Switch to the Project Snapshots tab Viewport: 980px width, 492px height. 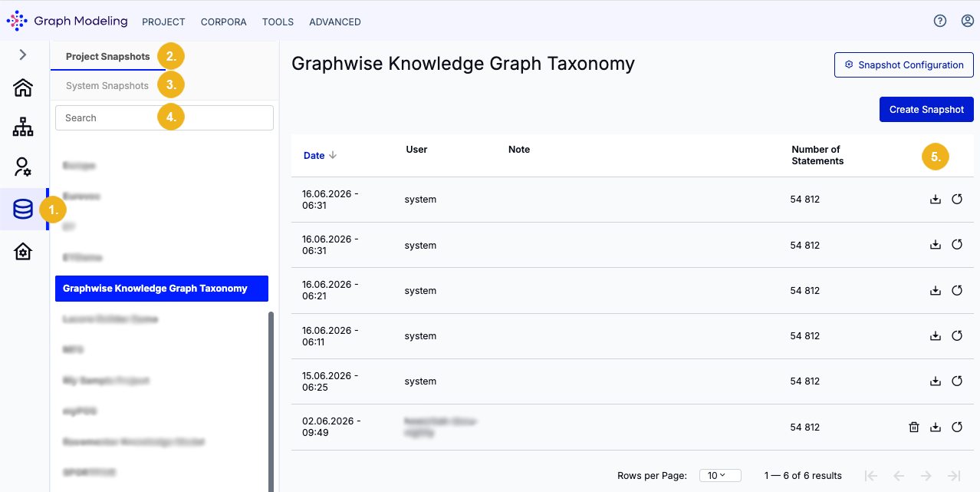[108, 57]
